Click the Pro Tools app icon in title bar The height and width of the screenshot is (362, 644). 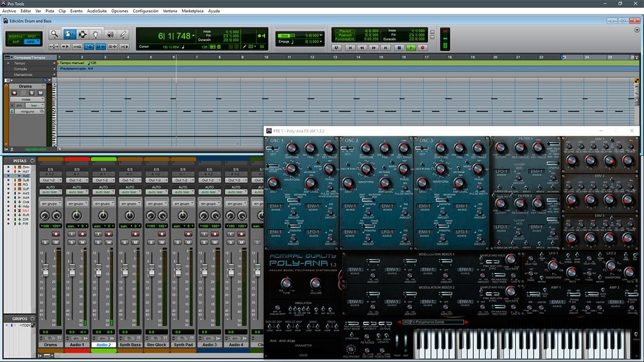tap(4, 3)
